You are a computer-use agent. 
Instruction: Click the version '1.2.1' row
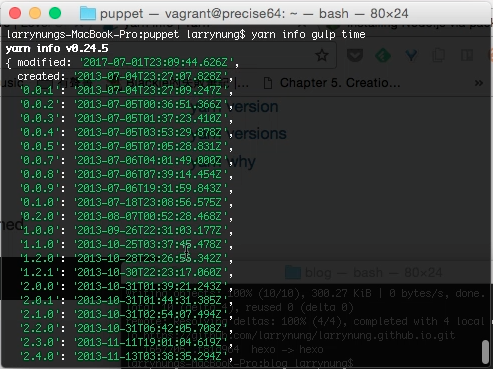pyautogui.click(x=126, y=272)
